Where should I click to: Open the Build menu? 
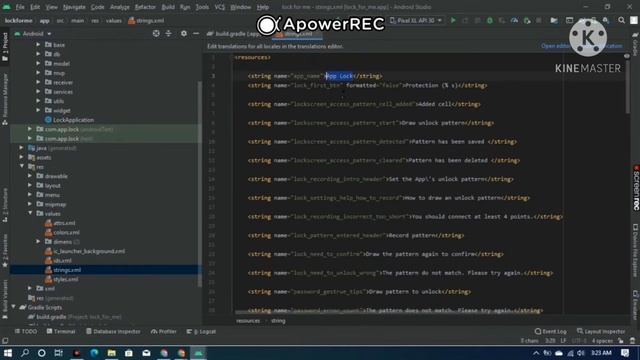coord(168,7)
